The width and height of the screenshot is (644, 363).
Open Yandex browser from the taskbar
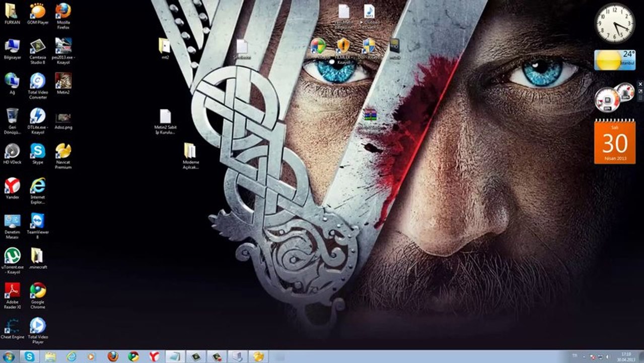tap(154, 356)
